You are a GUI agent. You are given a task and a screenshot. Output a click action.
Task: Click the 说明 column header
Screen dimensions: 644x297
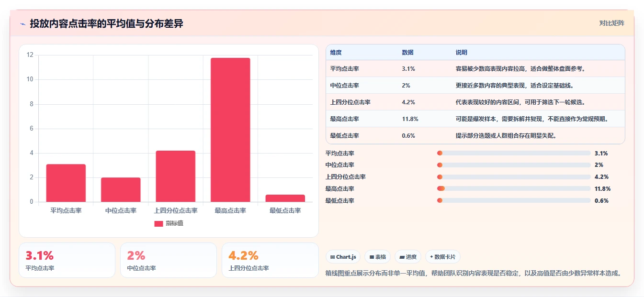click(462, 53)
